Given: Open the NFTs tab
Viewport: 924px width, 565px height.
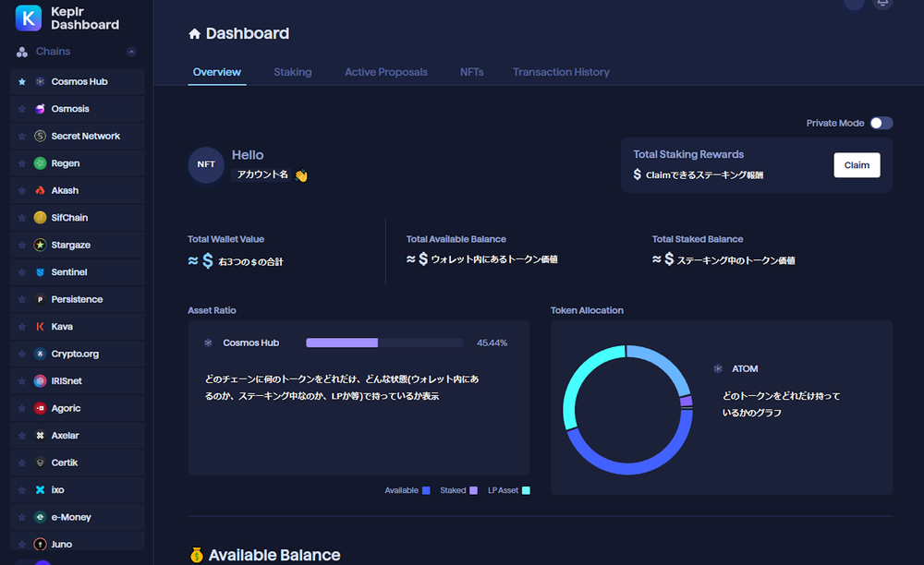Looking at the screenshot, I should (x=471, y=72).
